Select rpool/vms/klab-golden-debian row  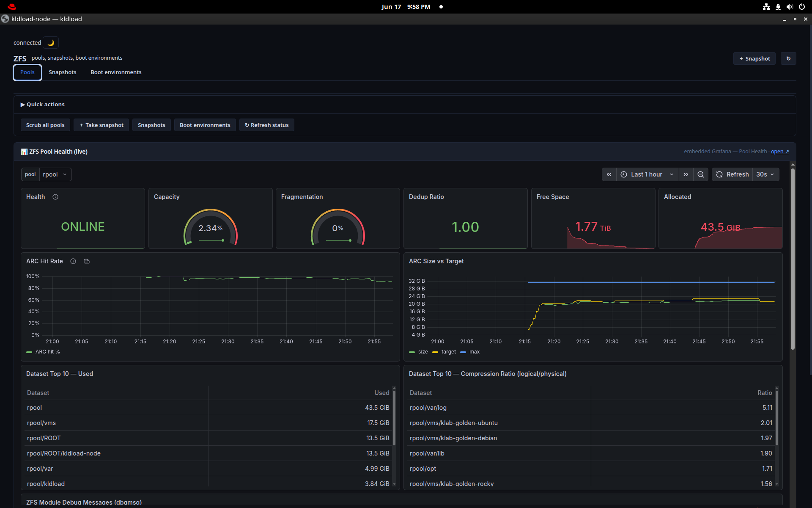(x=591, y=438)
